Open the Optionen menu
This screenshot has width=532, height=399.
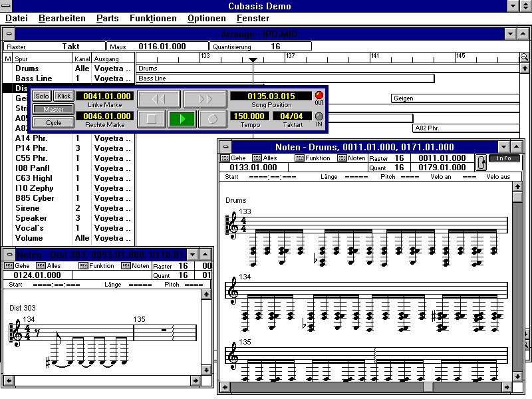coord(206,18)
